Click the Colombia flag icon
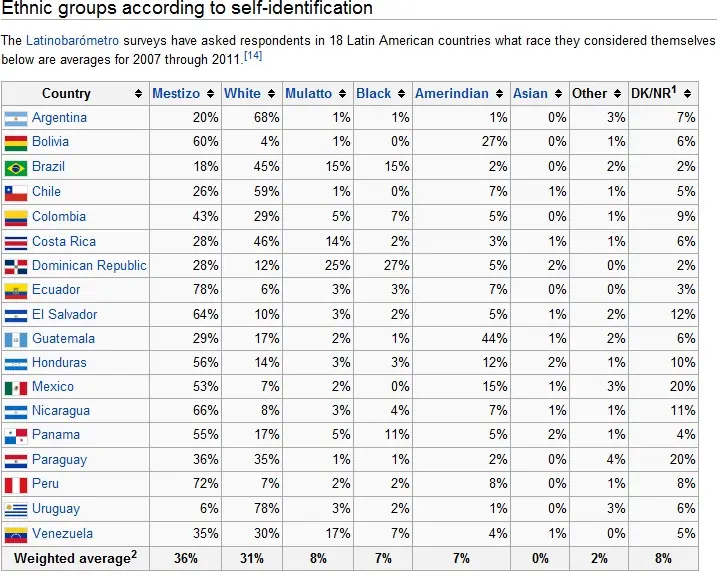The image size is (717, 577). [x=16, y=216]
